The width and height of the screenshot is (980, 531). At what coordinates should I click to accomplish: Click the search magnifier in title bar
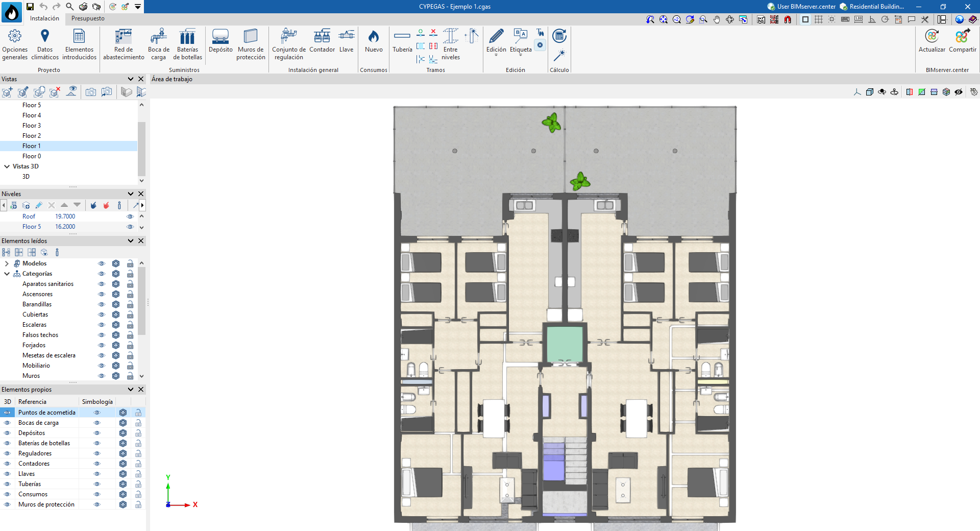pos(70,7)
